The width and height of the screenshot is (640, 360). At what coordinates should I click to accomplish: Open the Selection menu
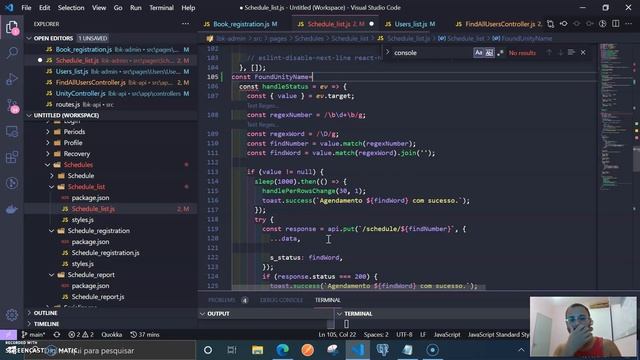pos(71,8)
